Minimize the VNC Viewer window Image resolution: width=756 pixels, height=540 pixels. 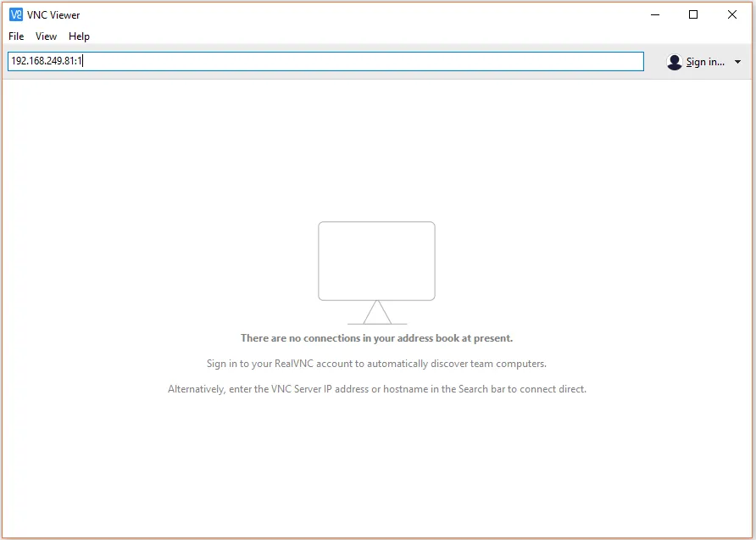655,14
